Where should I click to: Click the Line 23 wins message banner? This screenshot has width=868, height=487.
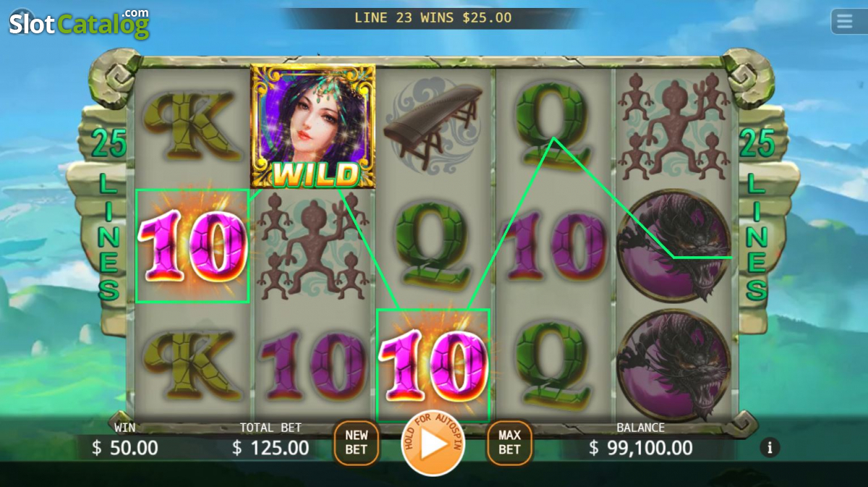point(433,17)
